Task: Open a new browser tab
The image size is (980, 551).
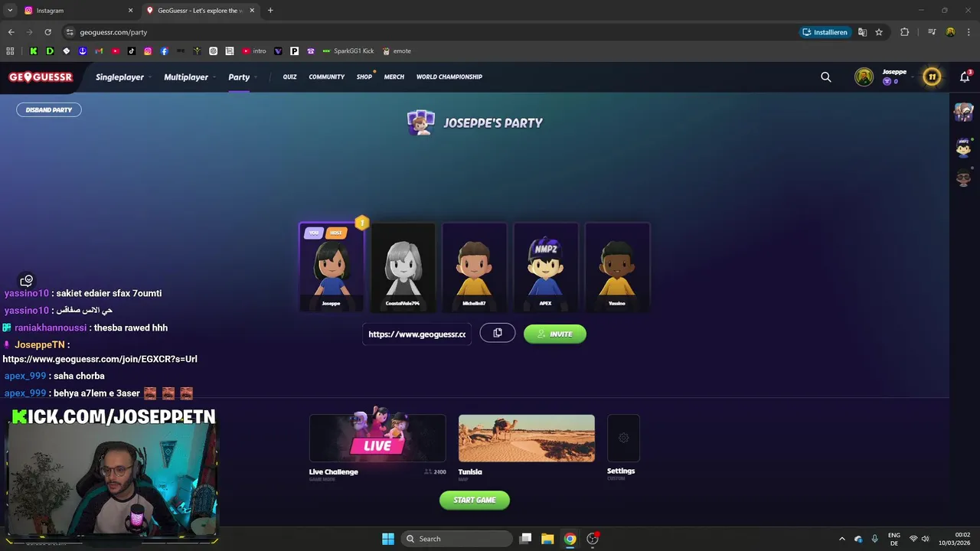Action: coord(270,11)
